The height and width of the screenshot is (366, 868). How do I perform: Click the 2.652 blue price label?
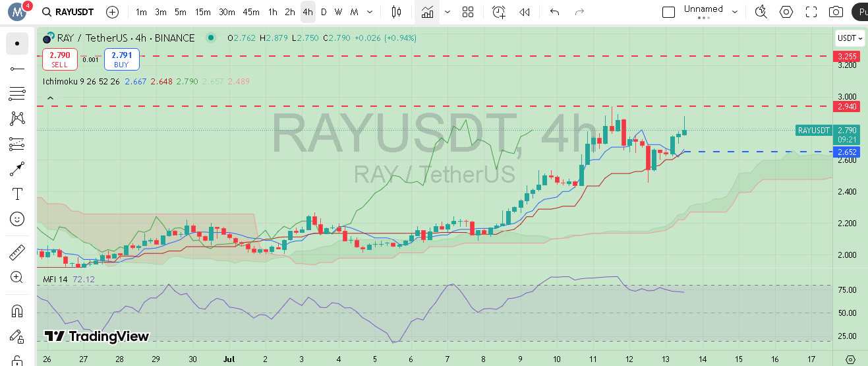coord(848,152)
